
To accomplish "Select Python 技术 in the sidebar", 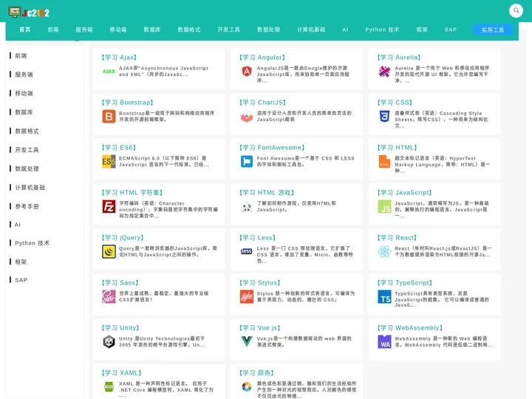I will coord(32,243).
